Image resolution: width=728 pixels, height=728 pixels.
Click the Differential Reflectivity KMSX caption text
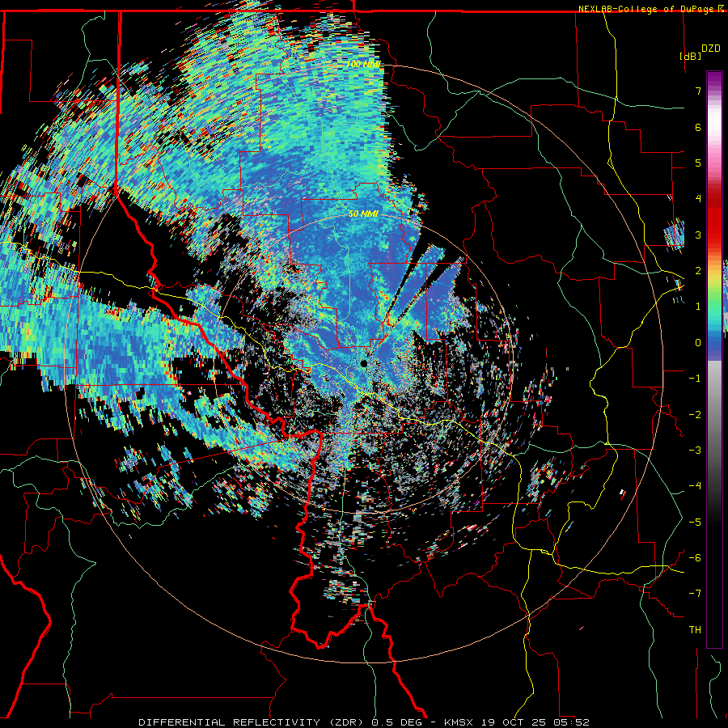click(364, 722)
